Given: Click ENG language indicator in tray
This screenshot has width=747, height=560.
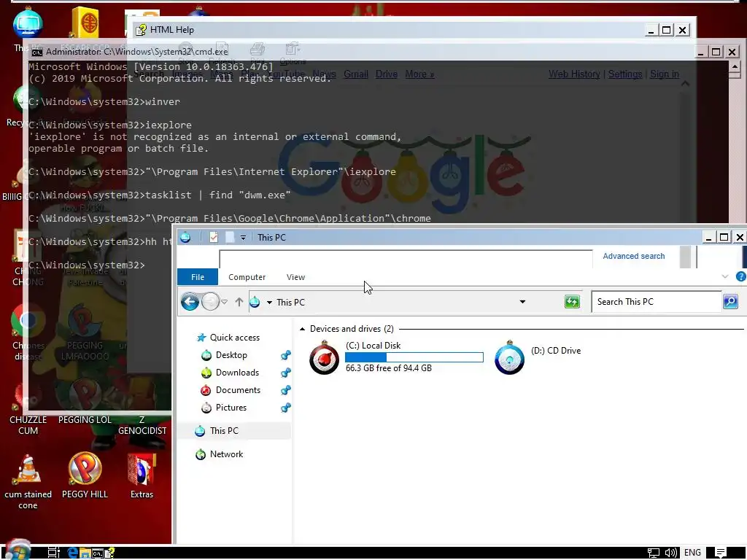Looking at the screenshot, I should (692, 553).
